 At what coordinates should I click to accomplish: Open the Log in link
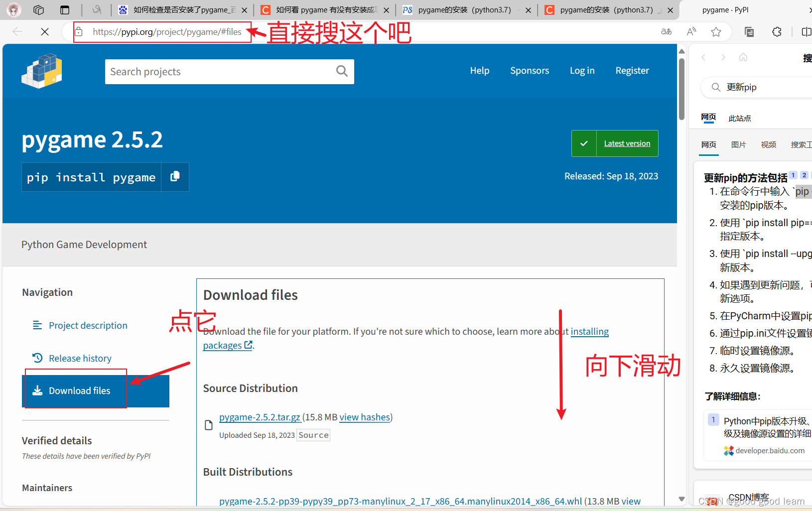582,71
